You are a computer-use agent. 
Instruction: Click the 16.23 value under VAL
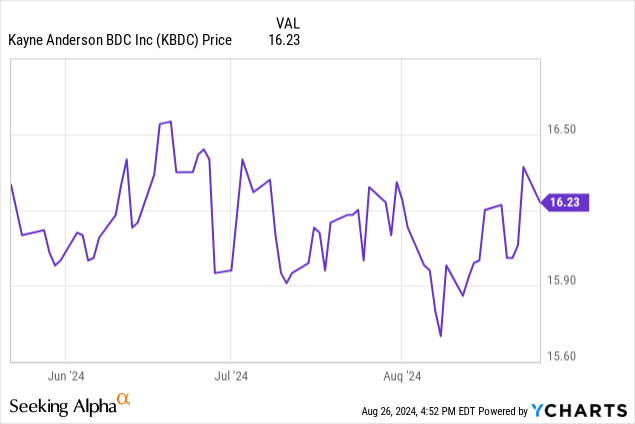285,40
